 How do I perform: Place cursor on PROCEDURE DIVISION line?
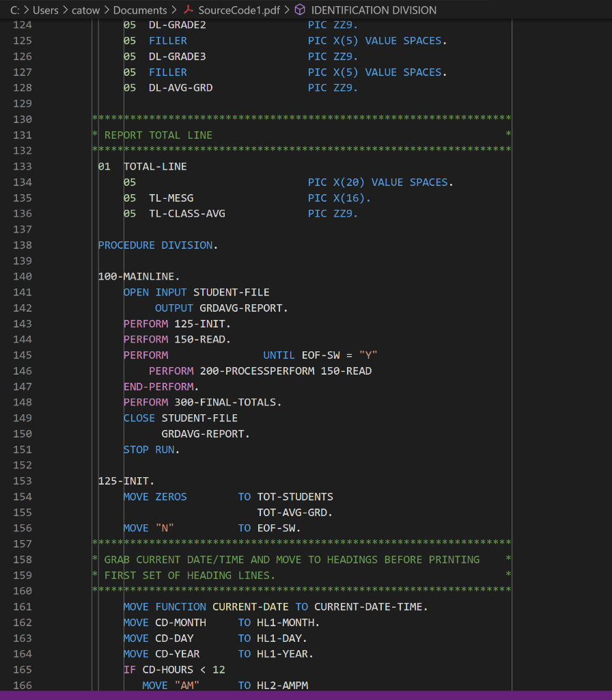coord(157,245)
